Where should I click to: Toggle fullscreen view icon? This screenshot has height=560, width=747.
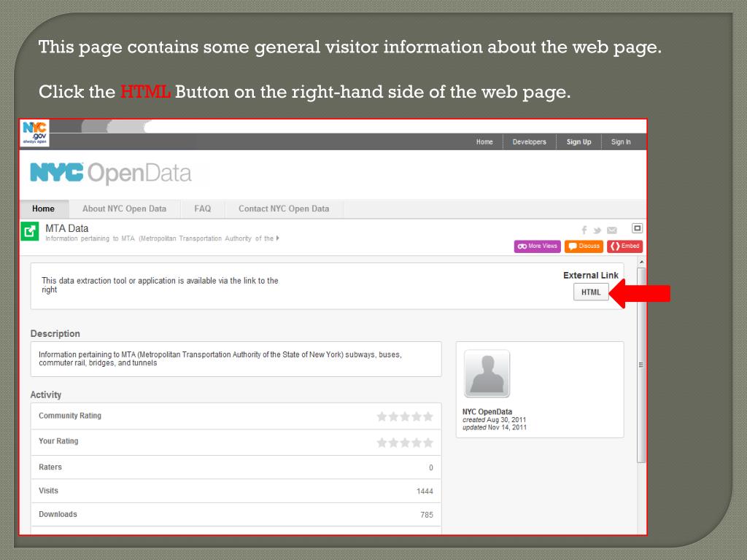point(637,228)
